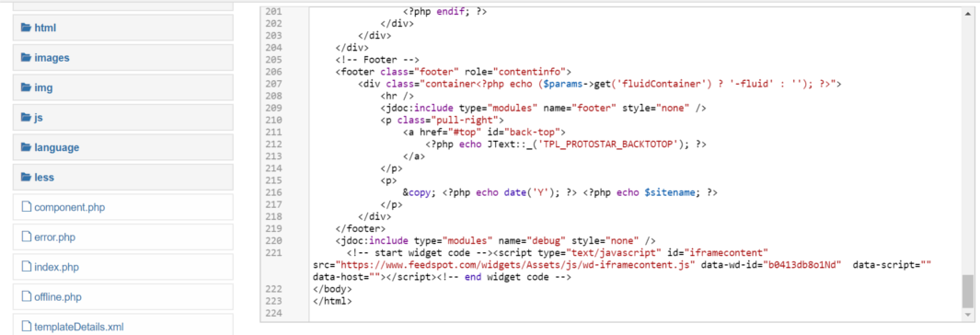
Task: Expand the html folder
Action: [123, 28]
